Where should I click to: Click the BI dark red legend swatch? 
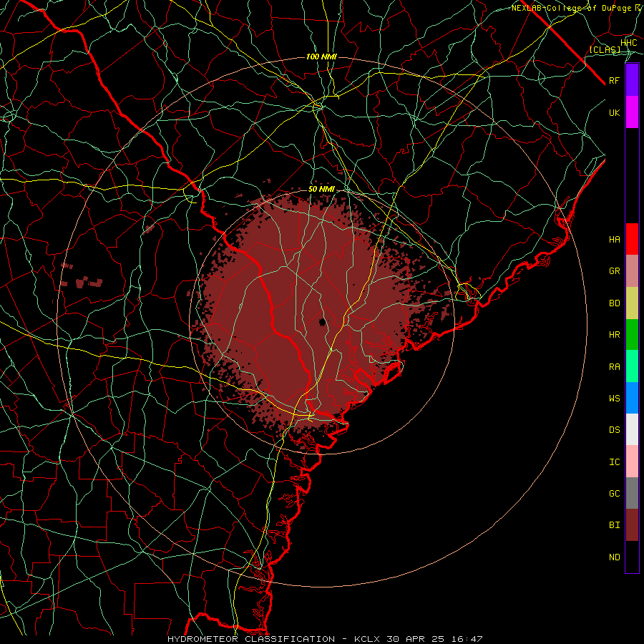point(632,525)
